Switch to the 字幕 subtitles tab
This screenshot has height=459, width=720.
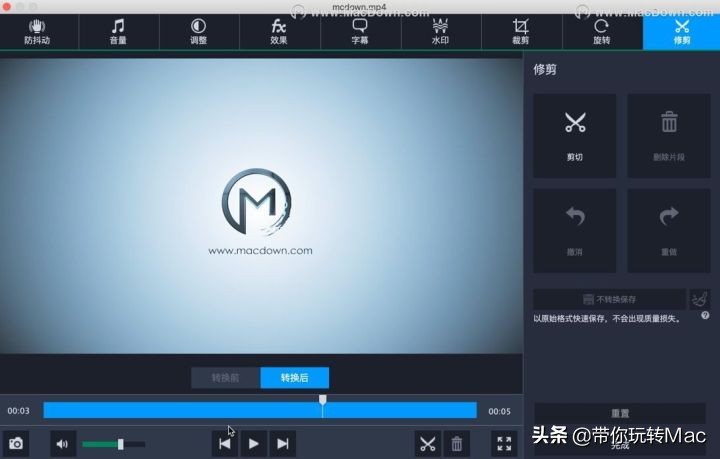(x=360, y=32)
